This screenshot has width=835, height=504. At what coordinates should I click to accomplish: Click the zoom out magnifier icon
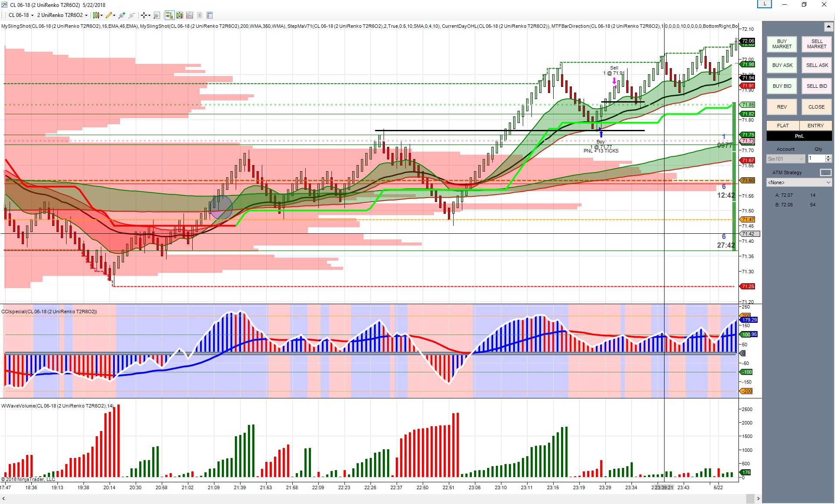point(131,15)
